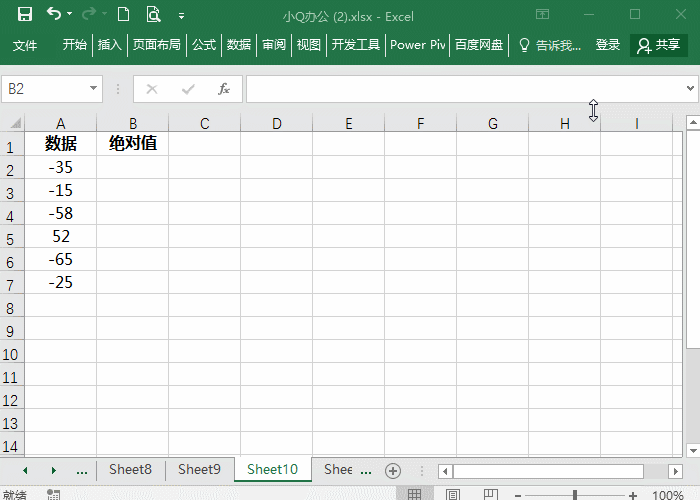This screenshot has width=700, height=500.
Task: Switch to the 视图 ribbon tab
Action: [309, 45]
